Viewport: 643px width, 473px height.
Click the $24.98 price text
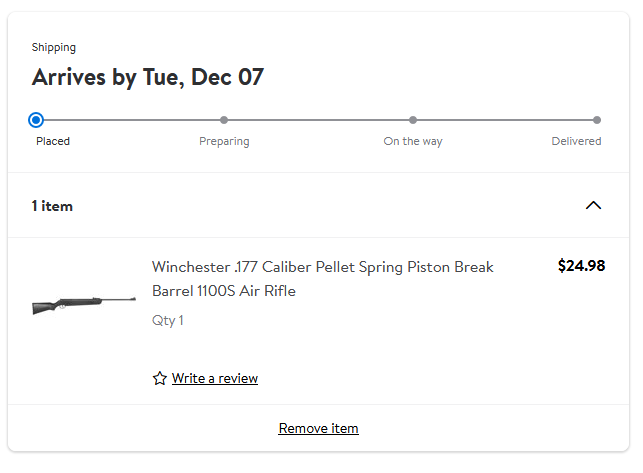581,266
